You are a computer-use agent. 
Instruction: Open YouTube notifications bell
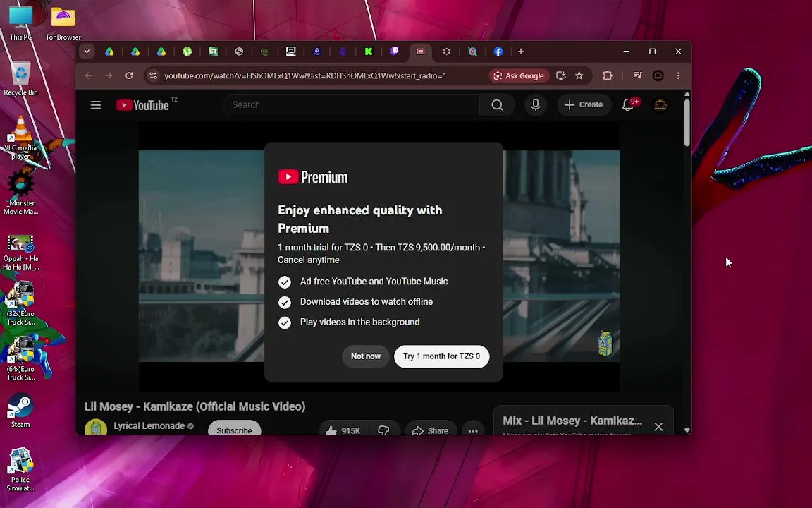point(628,105)
